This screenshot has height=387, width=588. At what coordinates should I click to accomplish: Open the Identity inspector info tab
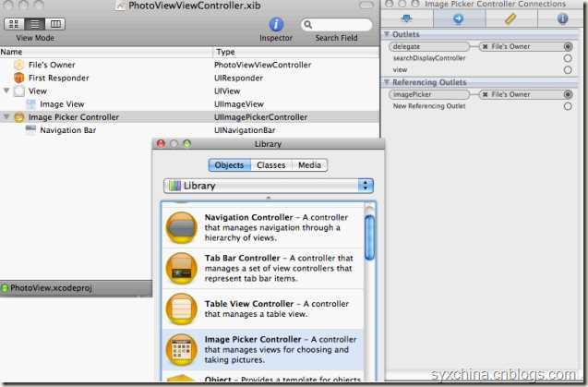562,18
